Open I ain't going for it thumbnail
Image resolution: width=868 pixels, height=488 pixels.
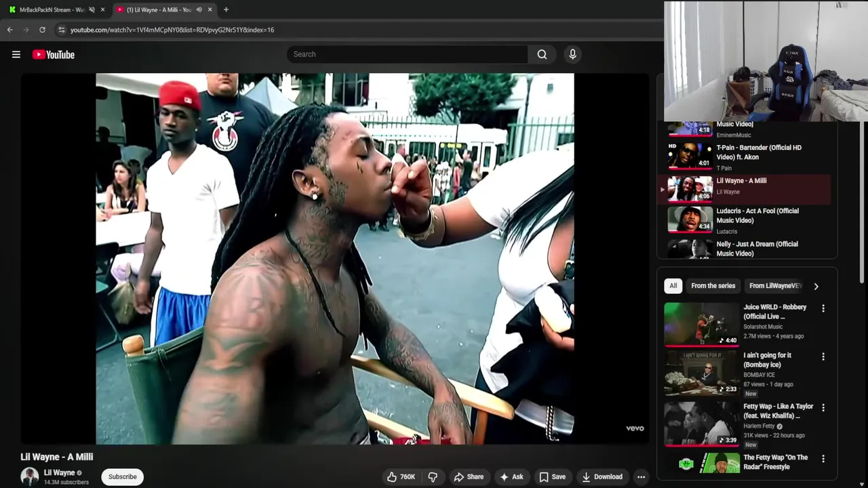[701, 372]
